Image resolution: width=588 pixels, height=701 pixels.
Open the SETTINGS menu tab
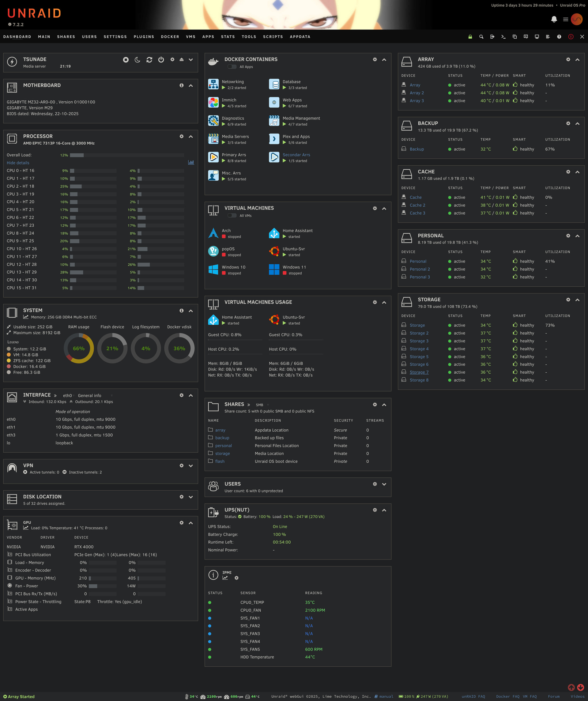(115, 37)
